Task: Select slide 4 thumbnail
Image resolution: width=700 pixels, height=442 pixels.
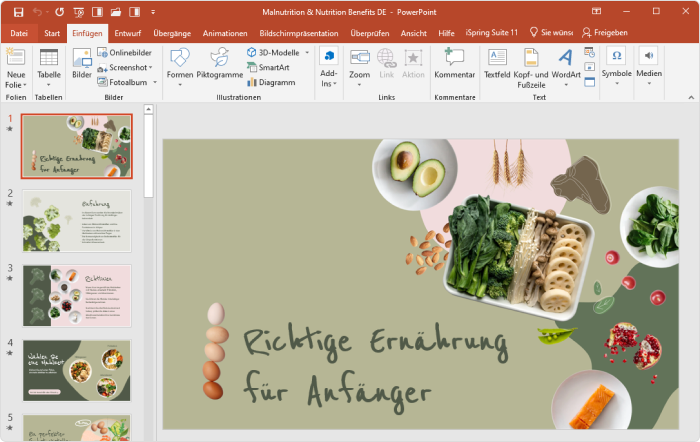Action: pyautogui.click(x=77, y=371)
